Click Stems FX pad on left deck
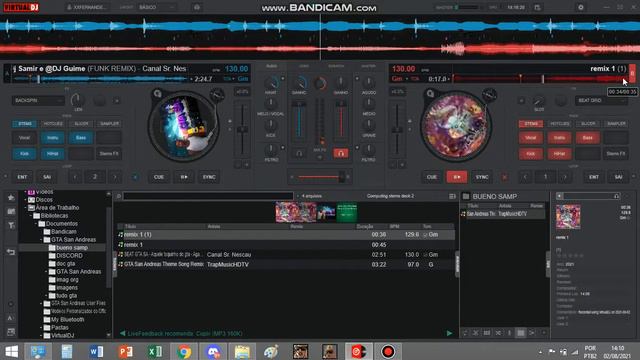 109,154
